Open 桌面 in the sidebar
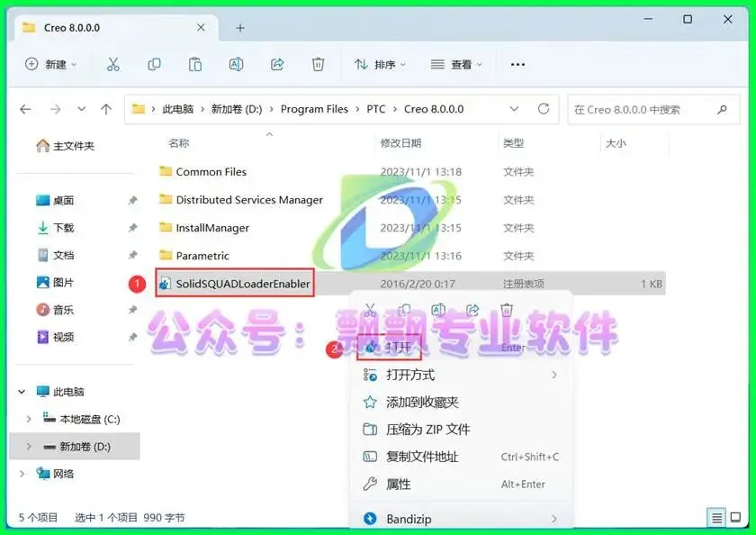Image resolution: width=756 pixels, height=535 pixels. (55, 200)
